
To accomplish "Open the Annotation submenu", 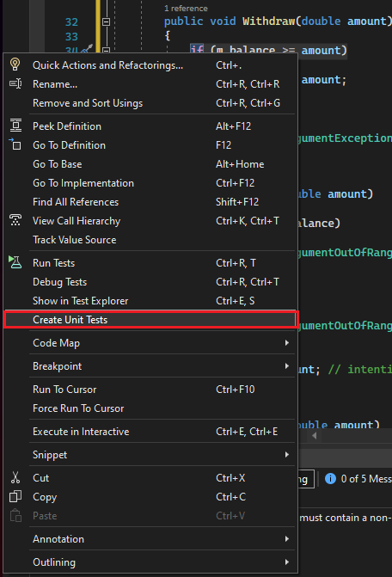I will click(x=286, y=539).
